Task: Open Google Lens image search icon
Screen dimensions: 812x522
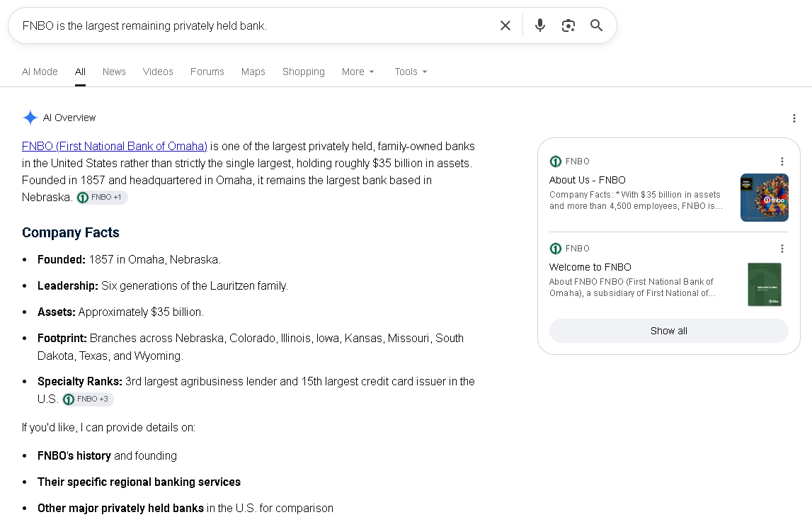Action: (568, 25)
